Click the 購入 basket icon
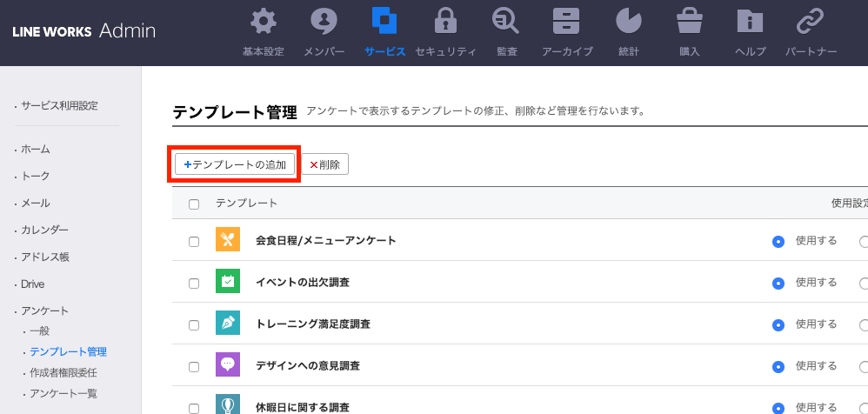The height and width of the screenshot is (414, 868). 689,21
